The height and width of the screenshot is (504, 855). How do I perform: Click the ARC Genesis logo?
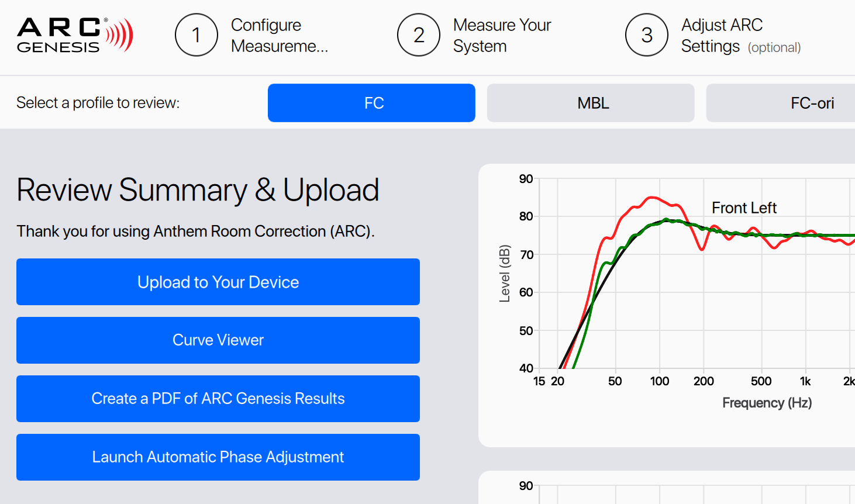point(75,35)
